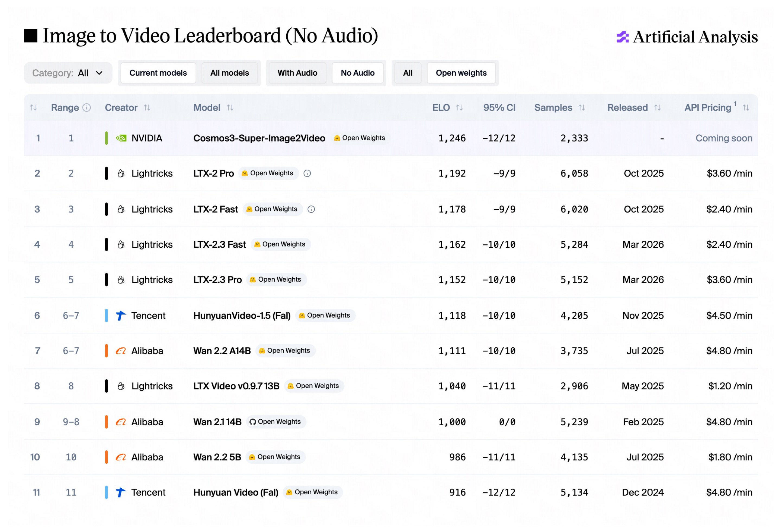Click the NVIDIA logo icon

tap(121, 138)
